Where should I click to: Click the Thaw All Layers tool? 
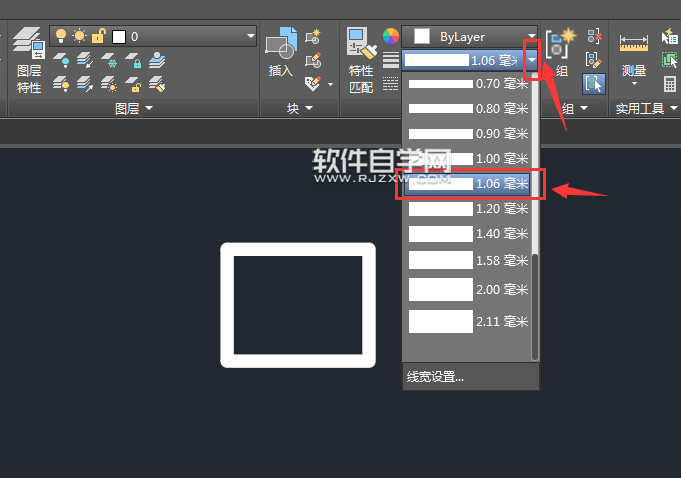click(109, 84)
